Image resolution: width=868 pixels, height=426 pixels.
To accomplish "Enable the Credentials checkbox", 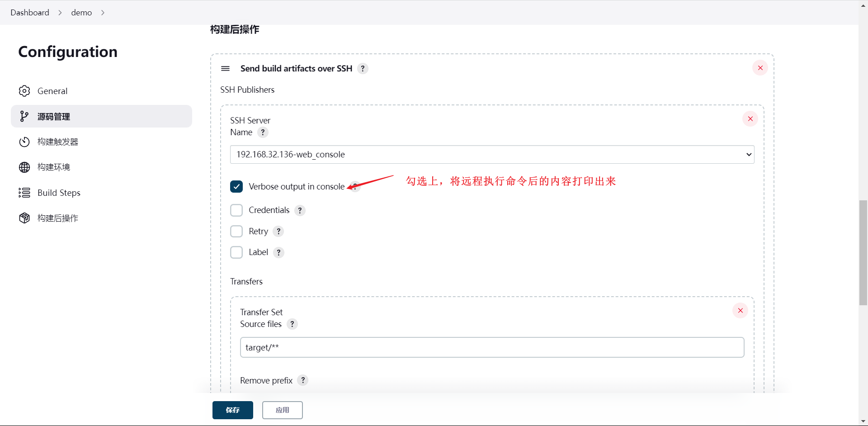I will (236, 210).
